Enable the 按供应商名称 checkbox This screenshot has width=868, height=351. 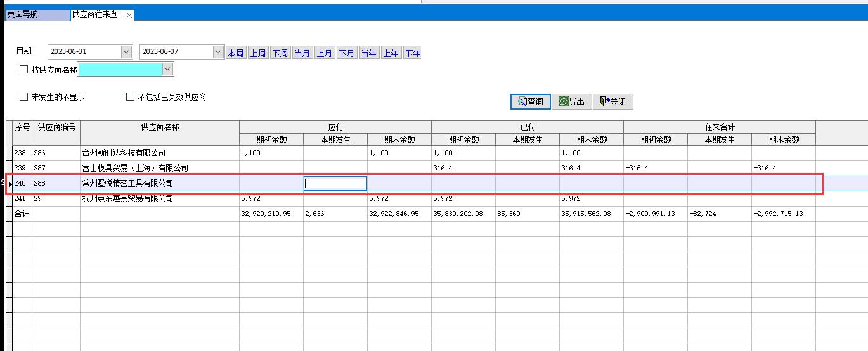point(24,70)
